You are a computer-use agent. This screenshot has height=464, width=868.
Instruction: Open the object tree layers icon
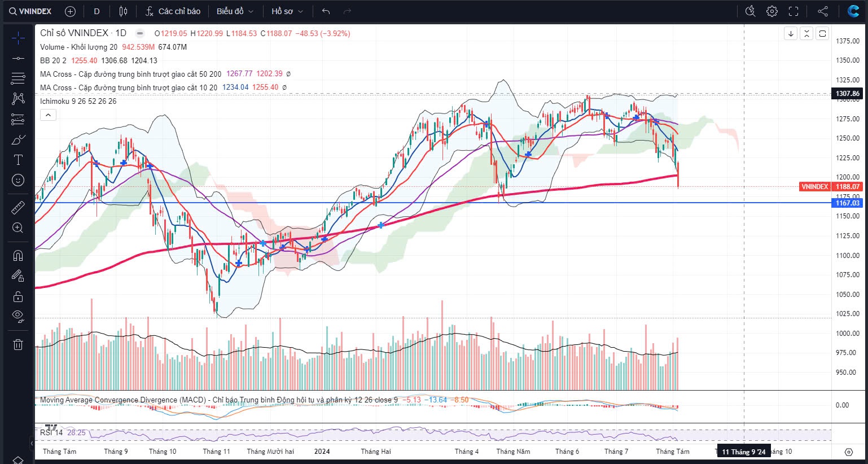click(x=18, y=459)
